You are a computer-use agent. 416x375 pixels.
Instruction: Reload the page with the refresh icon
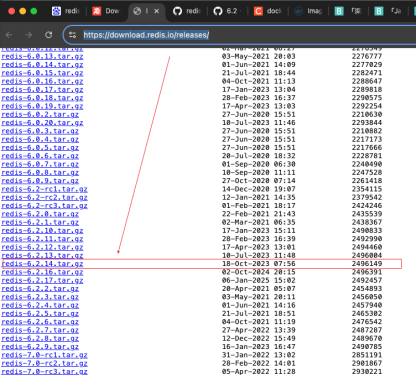[49, 35]
